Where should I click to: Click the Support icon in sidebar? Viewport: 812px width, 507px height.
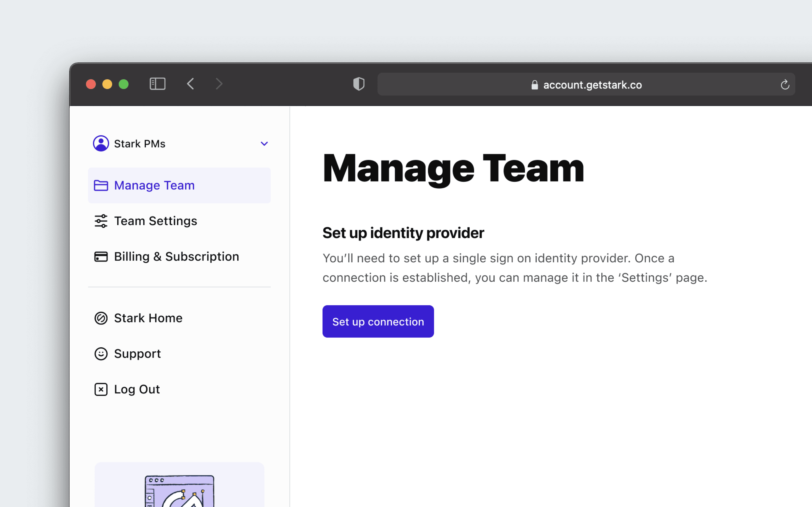pos(100,353)
